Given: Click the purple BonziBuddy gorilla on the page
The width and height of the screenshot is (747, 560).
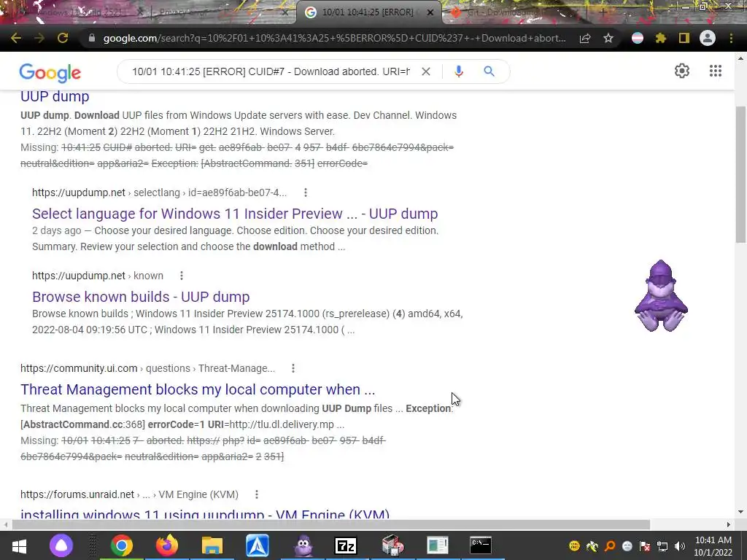Looking at the screenshot, I should (x=661, y=296).
